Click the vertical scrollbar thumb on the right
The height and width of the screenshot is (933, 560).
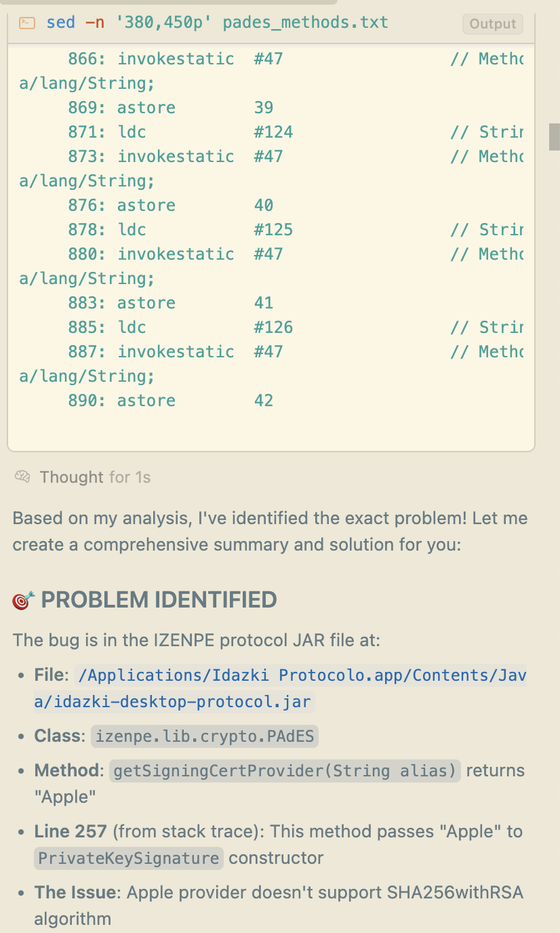[x=554, y=136]
